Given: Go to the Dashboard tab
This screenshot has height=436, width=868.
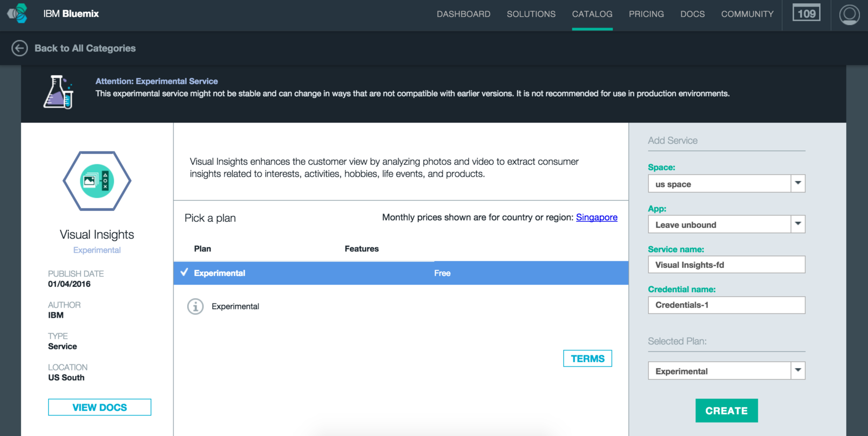Looking at the screenshot, I should point(463,14).
